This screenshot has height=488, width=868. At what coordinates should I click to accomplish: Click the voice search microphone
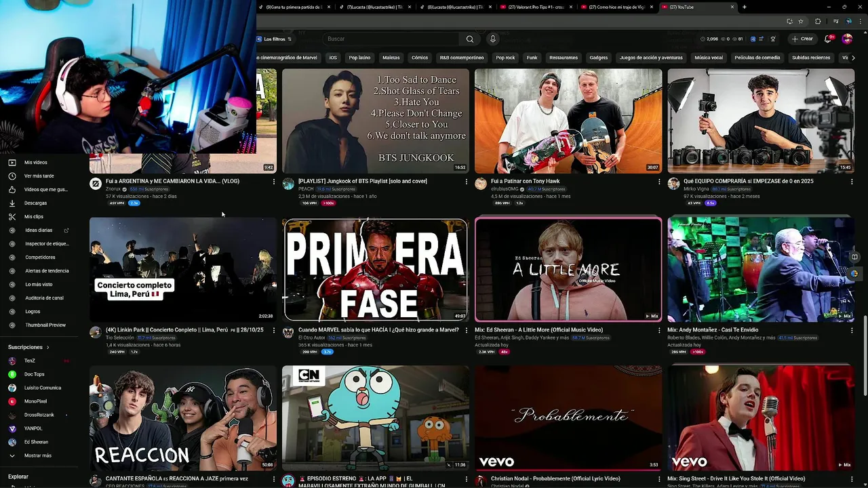coord(493,39)
